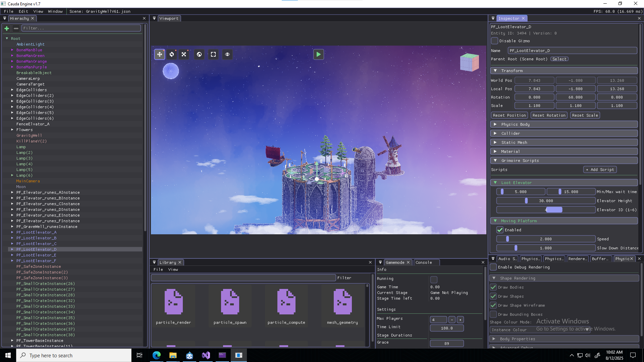The height and width of the screenshot is (362, 644).
Task: Switch to the Console tab
Action: 424,262
